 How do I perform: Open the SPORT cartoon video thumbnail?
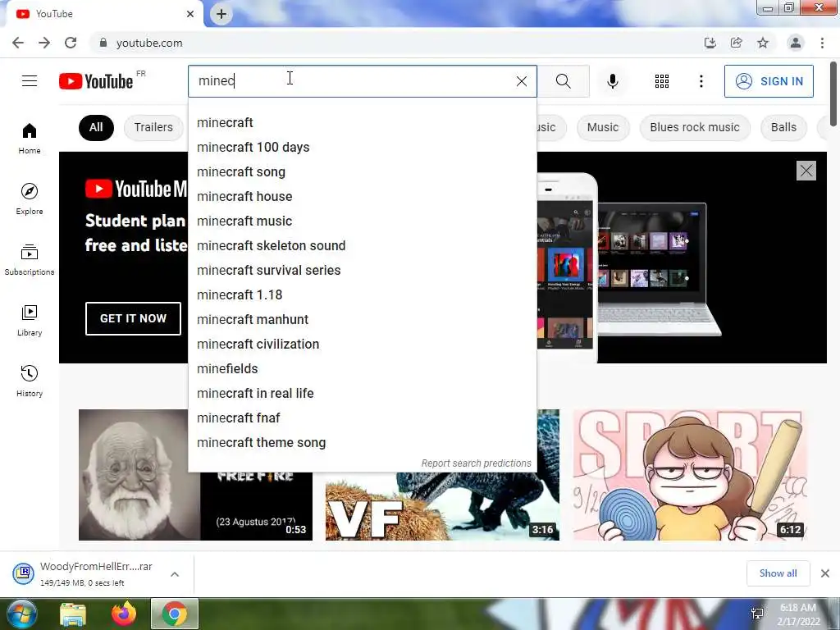(690, 475)
